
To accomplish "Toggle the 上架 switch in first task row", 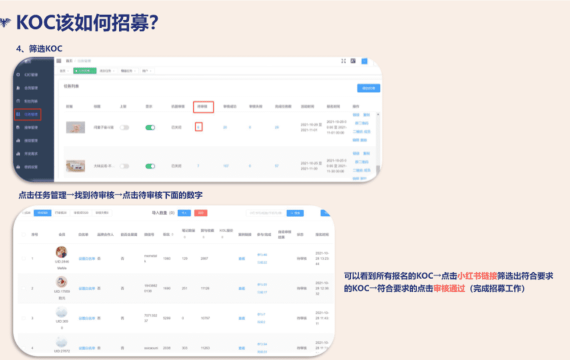I will tap(124, 127).
